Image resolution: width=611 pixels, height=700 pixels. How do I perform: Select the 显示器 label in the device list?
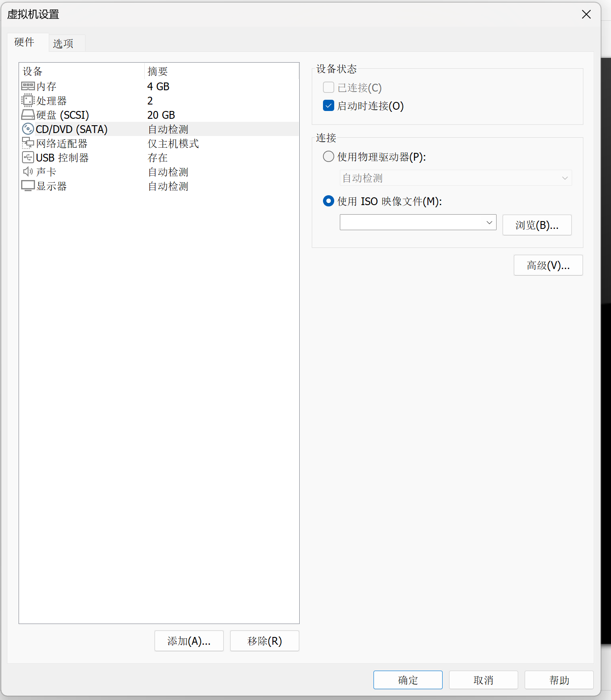point(52,186)
